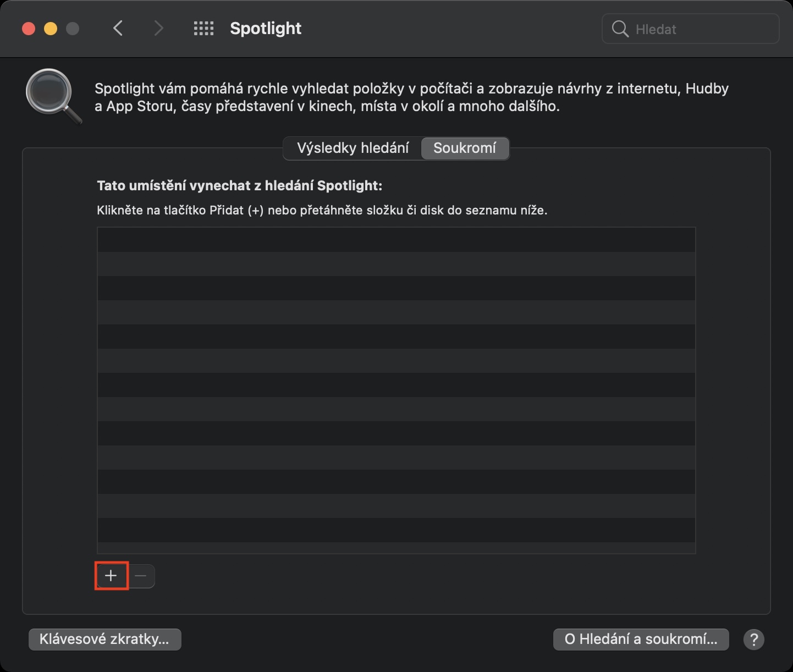Image resolution: width=793 pixels, height=672 pixels.
Task: Click the search magnifier in Hledat field
Action: click(620, 29)
